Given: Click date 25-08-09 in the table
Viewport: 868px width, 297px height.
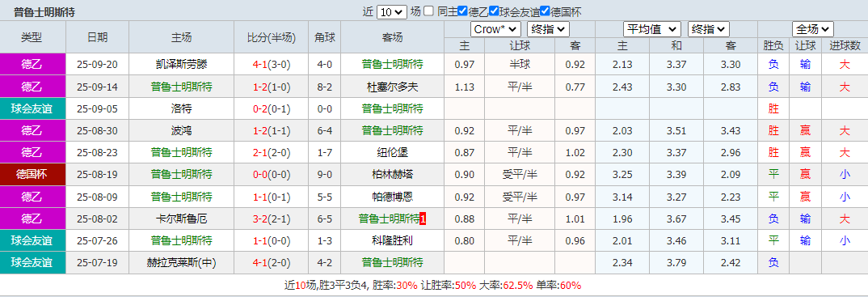Looking at the screenshot, I should [x=98, y=197].
